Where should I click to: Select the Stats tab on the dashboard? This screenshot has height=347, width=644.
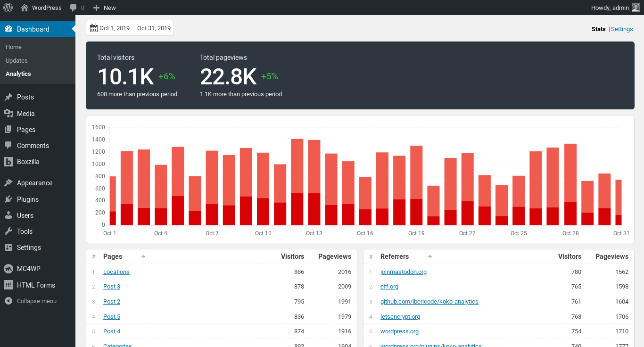(x=598, y=29)
